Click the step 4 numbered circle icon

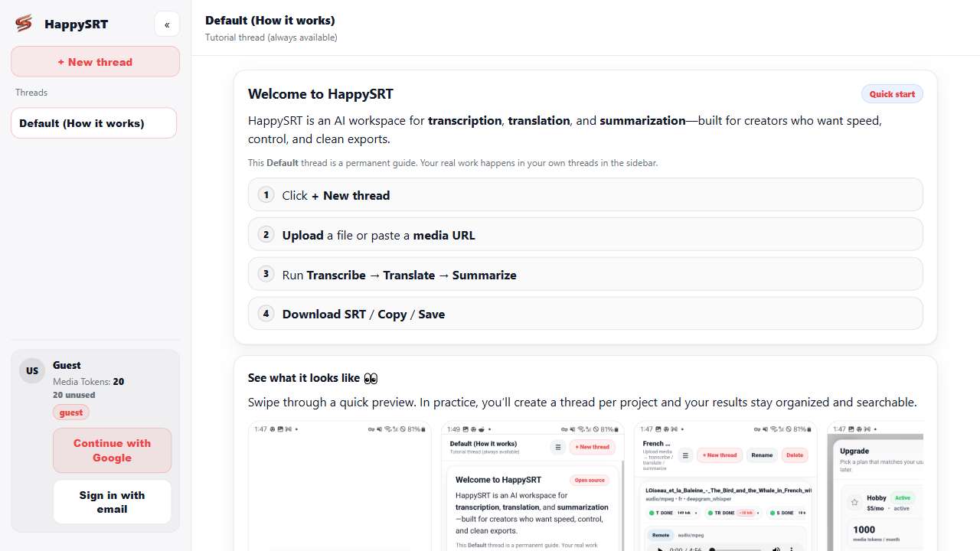[x=266, y=313]
